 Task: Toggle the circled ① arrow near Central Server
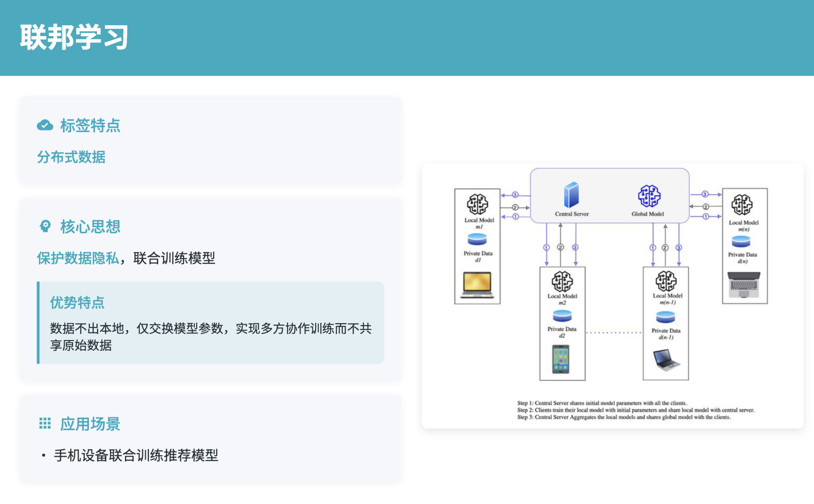point(516,216)
